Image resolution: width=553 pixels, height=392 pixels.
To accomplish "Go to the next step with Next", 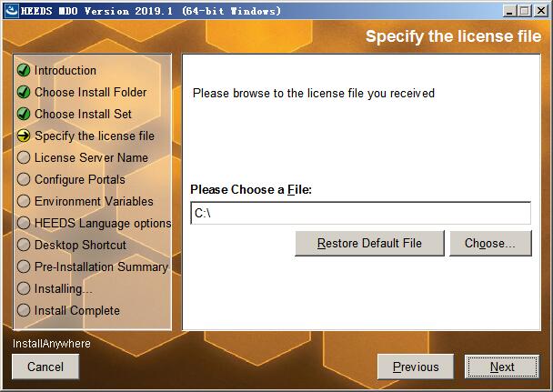I will point(502,367).
